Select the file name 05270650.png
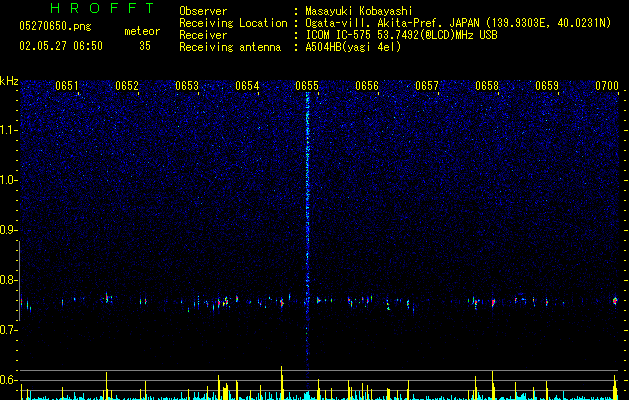Image resolution: width=629 pixels, height=400 pixels. point(55,26)
